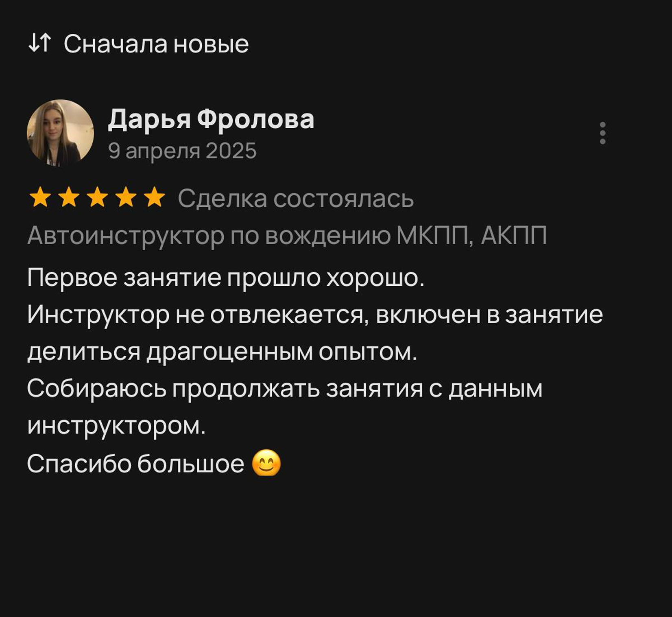Open the sort order arrows icon
Image resolution: width=672 pixels, height=617 pixels.
(x=40, y=43)
